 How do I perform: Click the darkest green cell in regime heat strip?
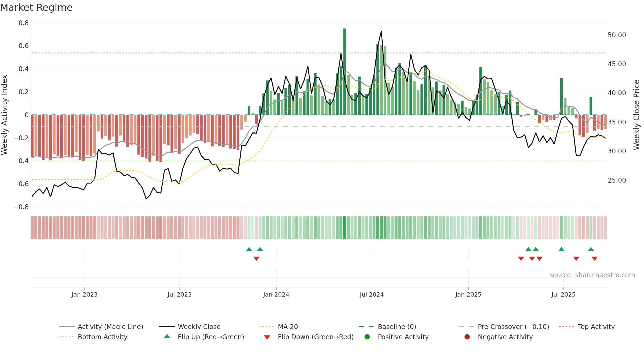[345, 228]
